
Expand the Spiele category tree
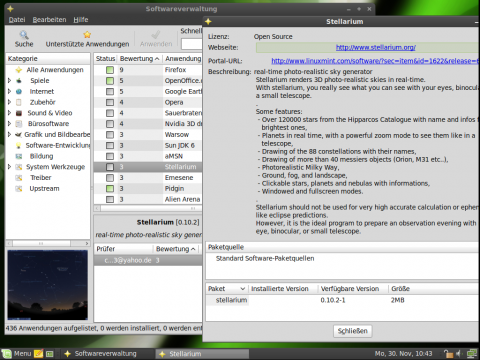point(9,81)
